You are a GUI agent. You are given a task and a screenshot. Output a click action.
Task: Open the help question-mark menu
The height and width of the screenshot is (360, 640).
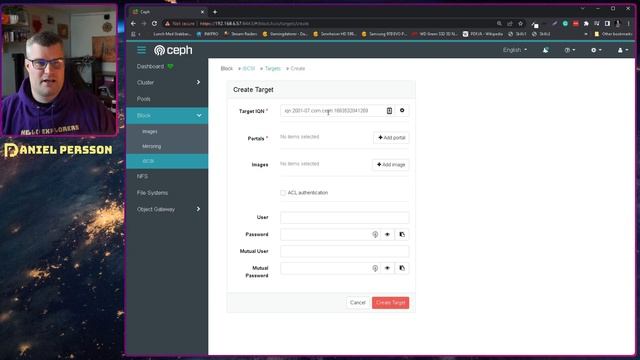[569, 50]
